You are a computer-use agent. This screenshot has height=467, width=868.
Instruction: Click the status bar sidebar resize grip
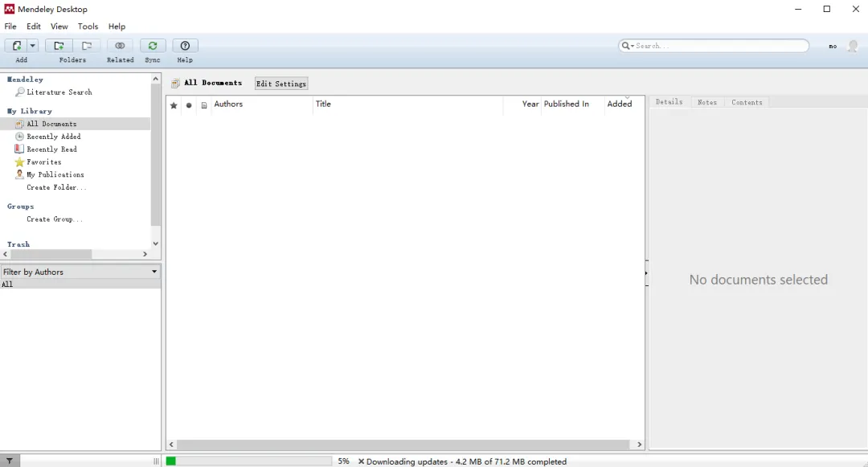156,461
